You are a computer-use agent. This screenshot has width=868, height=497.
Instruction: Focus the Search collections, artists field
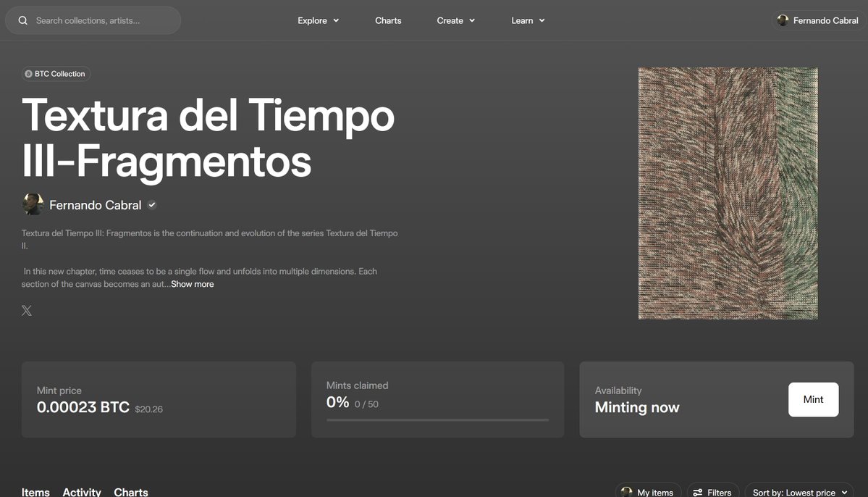coord(93,20)
